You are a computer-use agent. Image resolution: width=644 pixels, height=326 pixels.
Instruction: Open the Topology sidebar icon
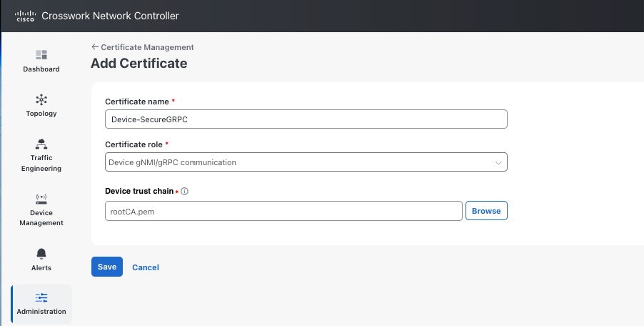point(41,99)
